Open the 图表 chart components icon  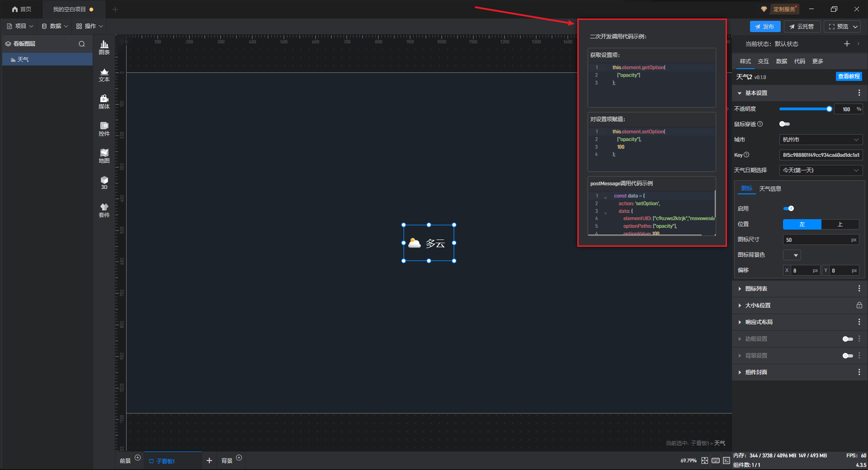(104, 47)
